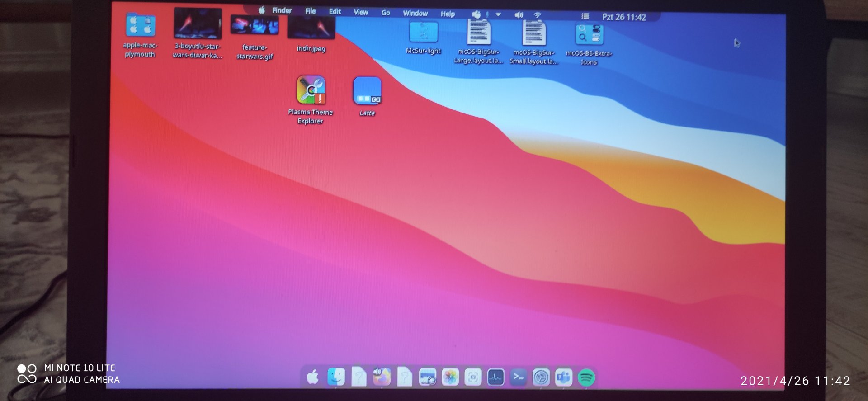
Task: Open mcOS-BigSur-Small.layout.latte file
Action: pos(534,33)
